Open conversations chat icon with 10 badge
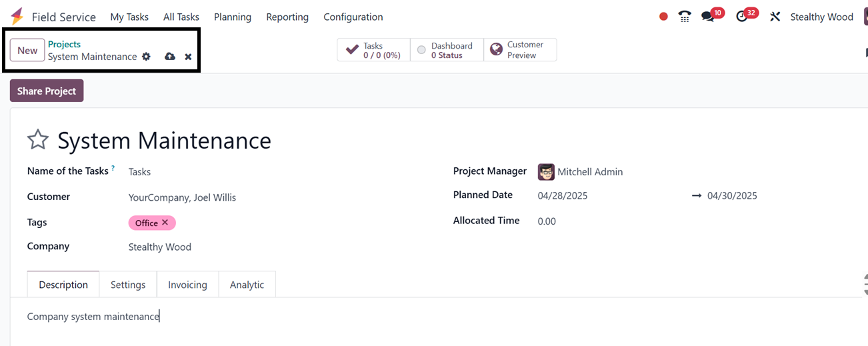The image size is (868, 346). point(708,17)
